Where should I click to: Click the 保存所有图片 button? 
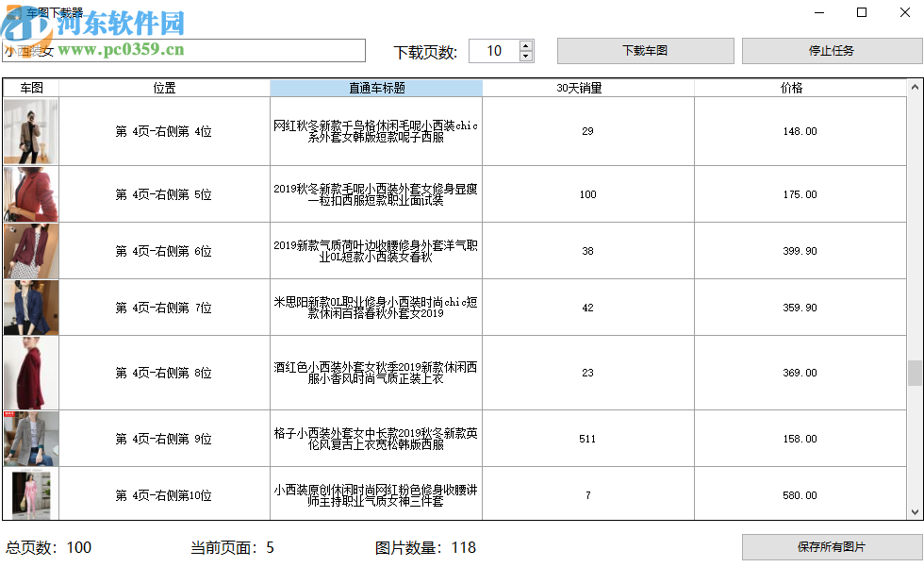[x=832, y=547]
